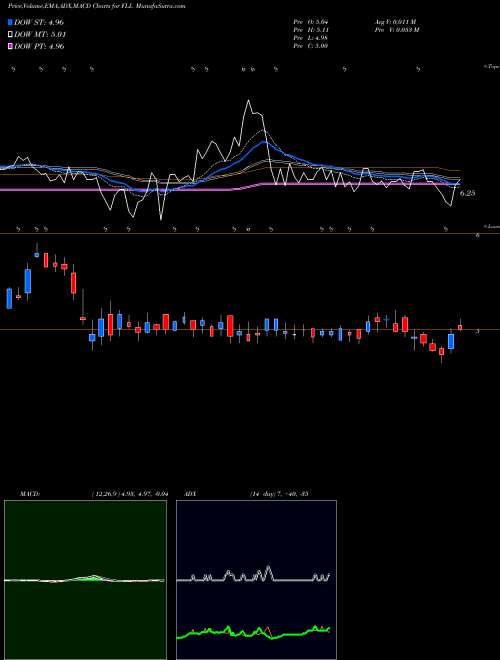Click the MACD (12,26,9) values text
Image resolution: width=500 pixels, height=660 pixels.
click(129, 493)
